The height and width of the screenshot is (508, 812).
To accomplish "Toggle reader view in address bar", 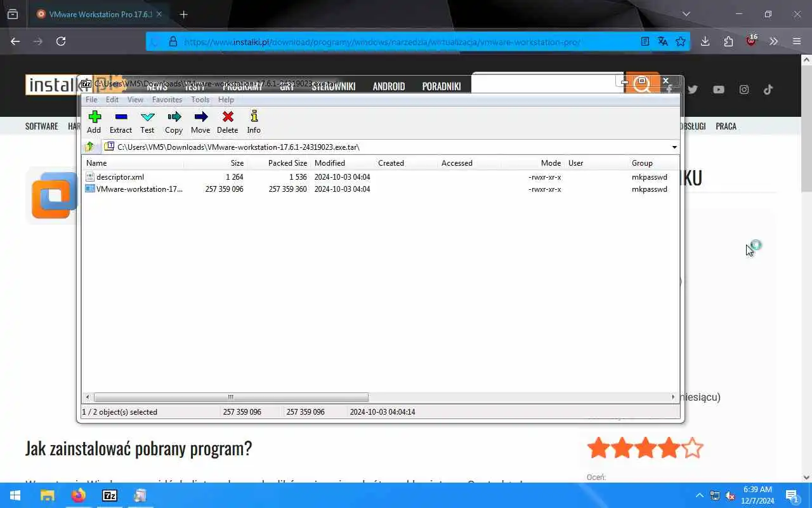I will pos(645,41).
